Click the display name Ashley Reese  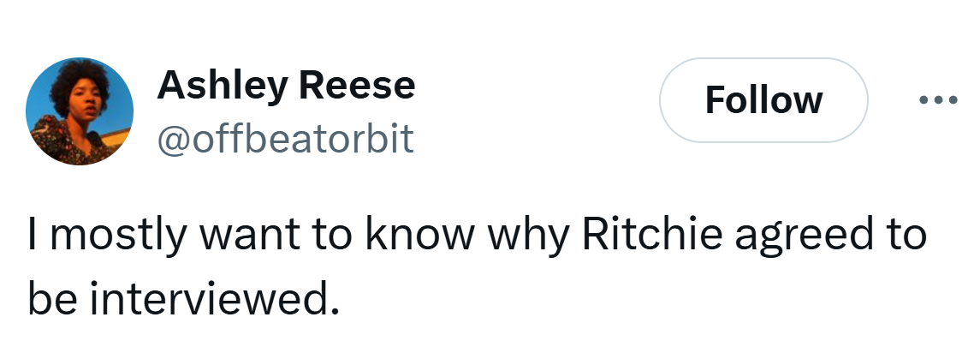286,85
